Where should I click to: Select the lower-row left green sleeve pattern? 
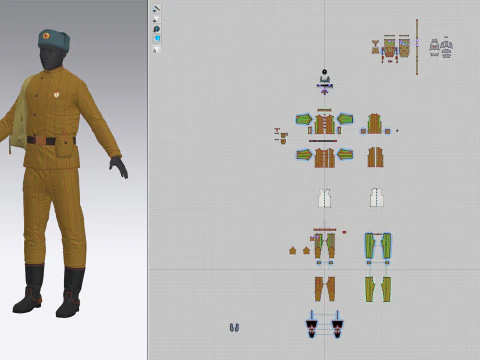click(304, 155)
